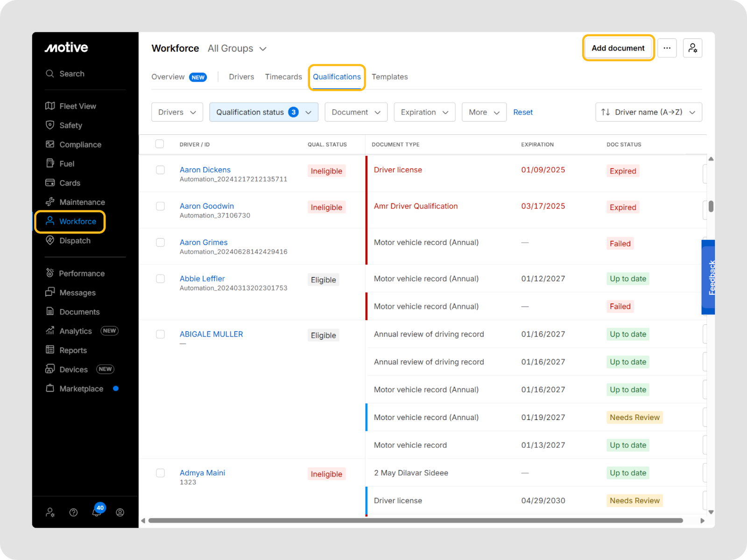747x560 pixels.
Task: Switch to the Timecards tab
Action: tap(283, 77)
